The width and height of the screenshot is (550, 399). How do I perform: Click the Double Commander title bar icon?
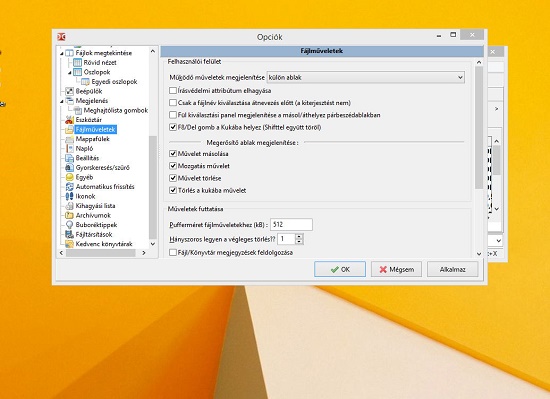coord(61,37)
